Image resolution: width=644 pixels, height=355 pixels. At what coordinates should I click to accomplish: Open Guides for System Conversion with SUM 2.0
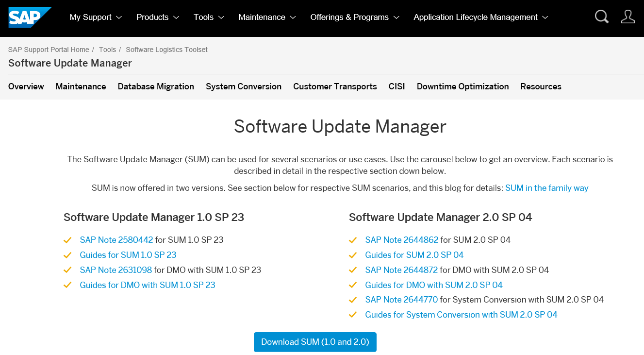[462, 315]
